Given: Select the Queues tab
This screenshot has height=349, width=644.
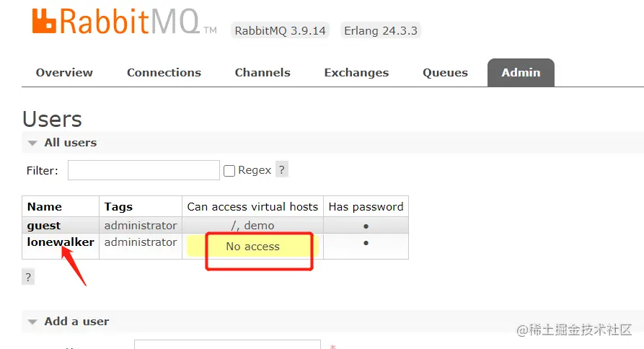Looking at the screenshot, I should [445, 73].
